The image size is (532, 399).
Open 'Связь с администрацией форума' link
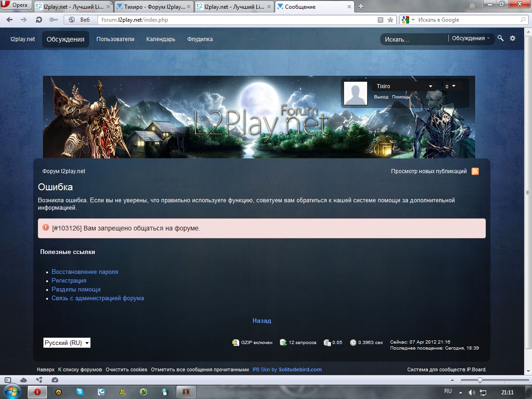pos(98,298)
